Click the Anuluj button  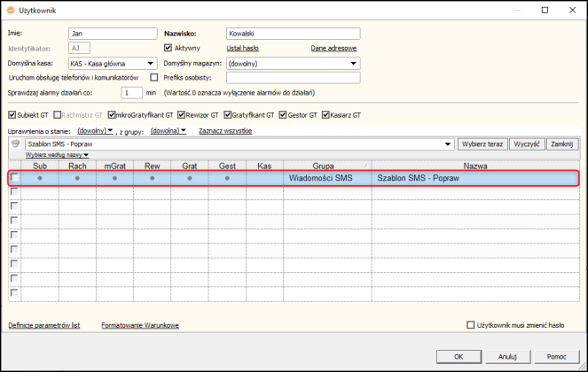point(508,357)
